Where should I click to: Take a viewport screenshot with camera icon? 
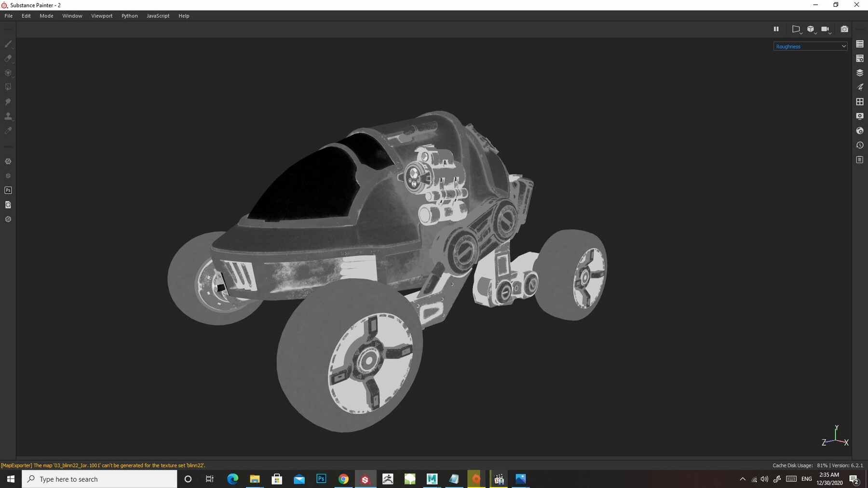point(844,29)
